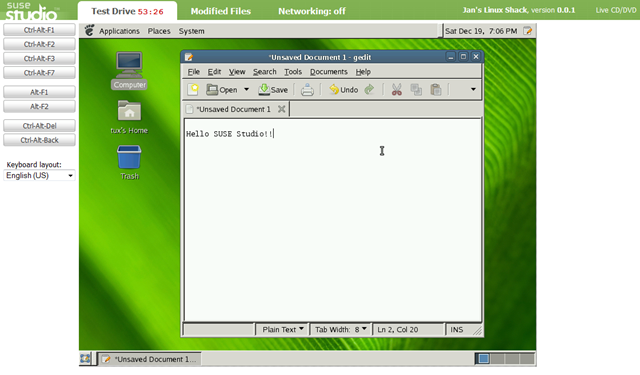
Task: Expand the Open recent files arrow
Action: tap(246, 89)
